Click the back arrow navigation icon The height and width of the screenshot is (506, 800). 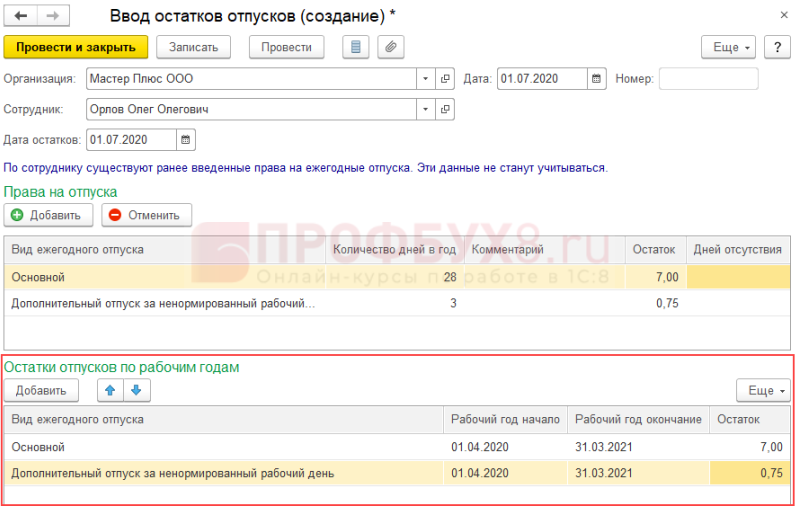click(x=20, y=16)
